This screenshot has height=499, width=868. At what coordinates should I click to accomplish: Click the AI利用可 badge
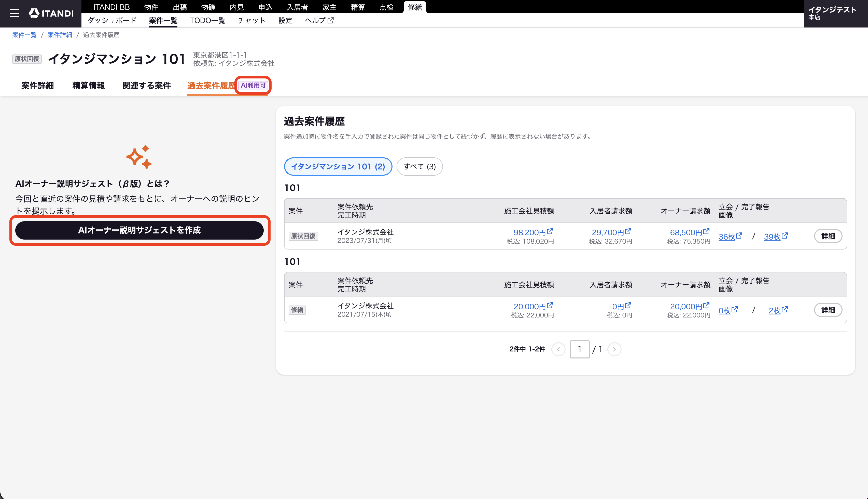pos(253,85)
